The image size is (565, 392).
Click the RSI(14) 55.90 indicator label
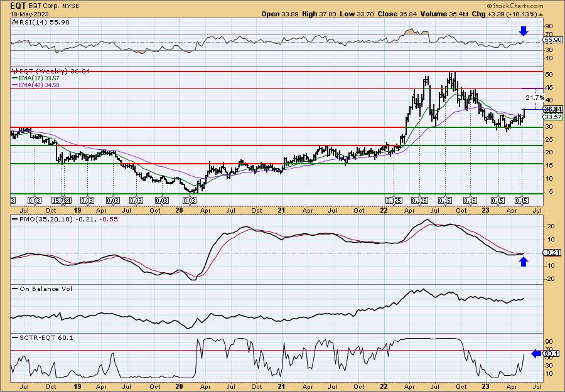pos(41,23)
